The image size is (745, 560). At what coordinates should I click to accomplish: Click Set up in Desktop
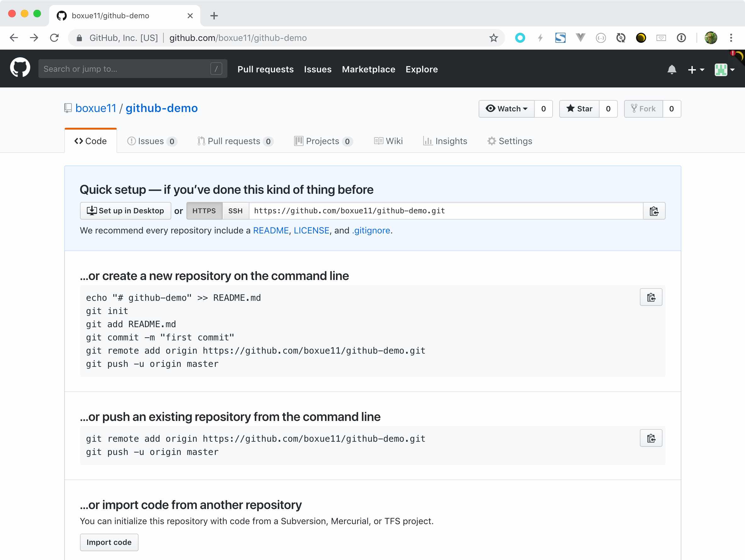tap(125, 211)
